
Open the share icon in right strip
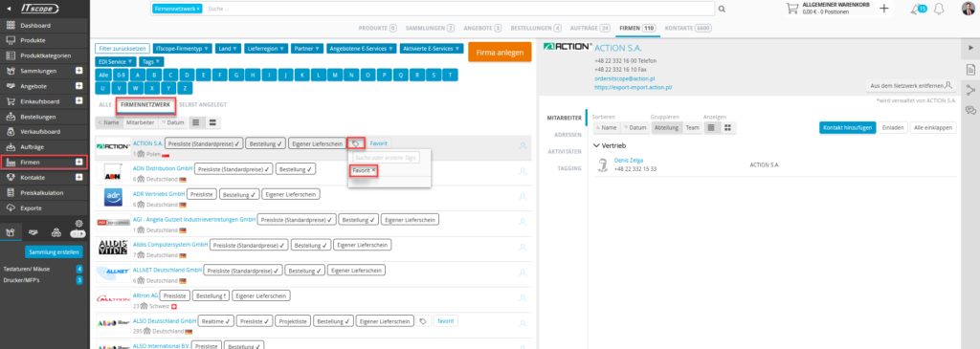coord(970,89)
